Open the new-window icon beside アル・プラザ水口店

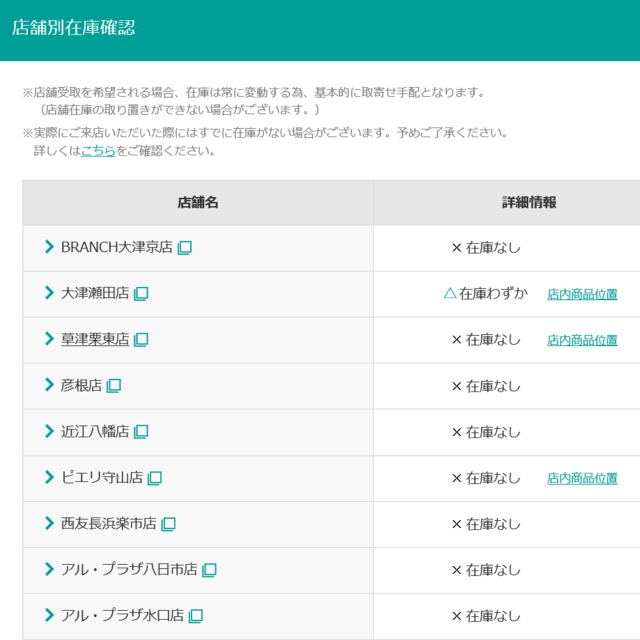click(x=196, y=616)
